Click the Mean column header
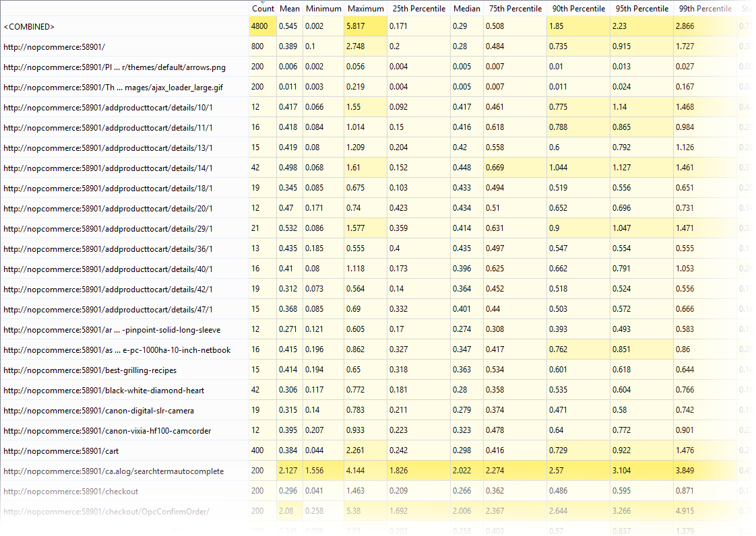756x536 pixels. coord(290,9)
